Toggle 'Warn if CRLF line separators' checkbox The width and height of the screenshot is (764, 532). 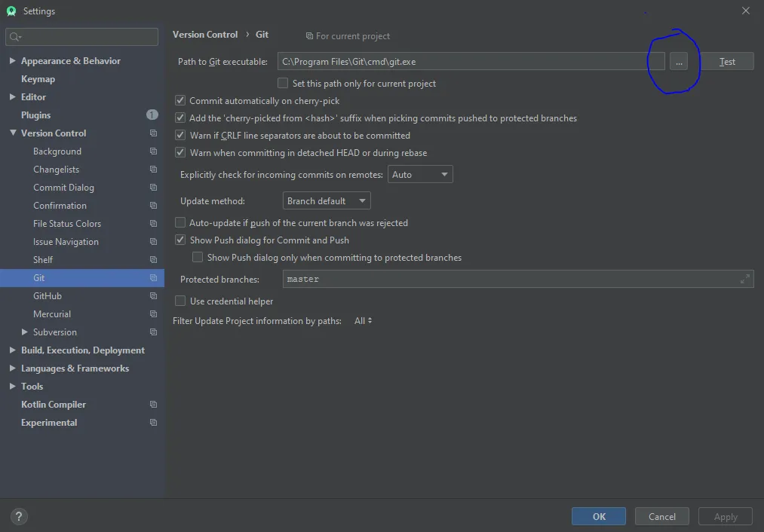point(180,136)
